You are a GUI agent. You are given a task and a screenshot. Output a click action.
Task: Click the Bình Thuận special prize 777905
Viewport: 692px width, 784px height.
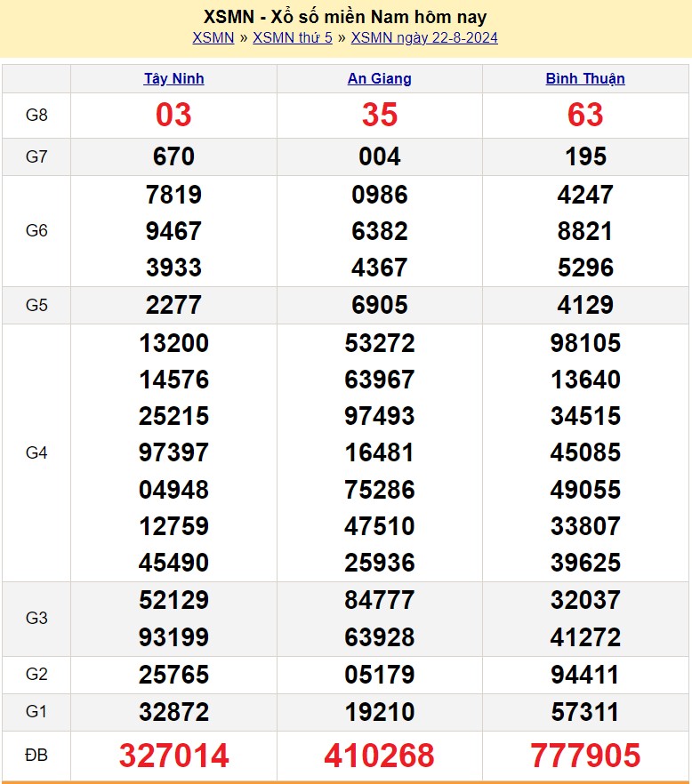(585, 756)
